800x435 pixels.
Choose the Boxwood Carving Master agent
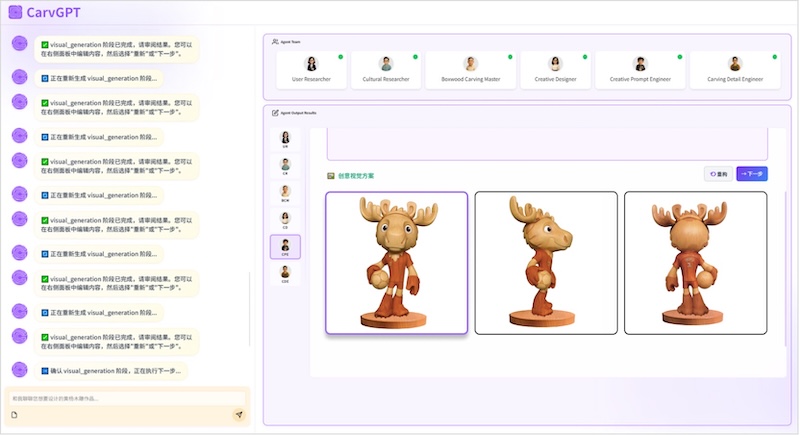[x=470, y=70]
